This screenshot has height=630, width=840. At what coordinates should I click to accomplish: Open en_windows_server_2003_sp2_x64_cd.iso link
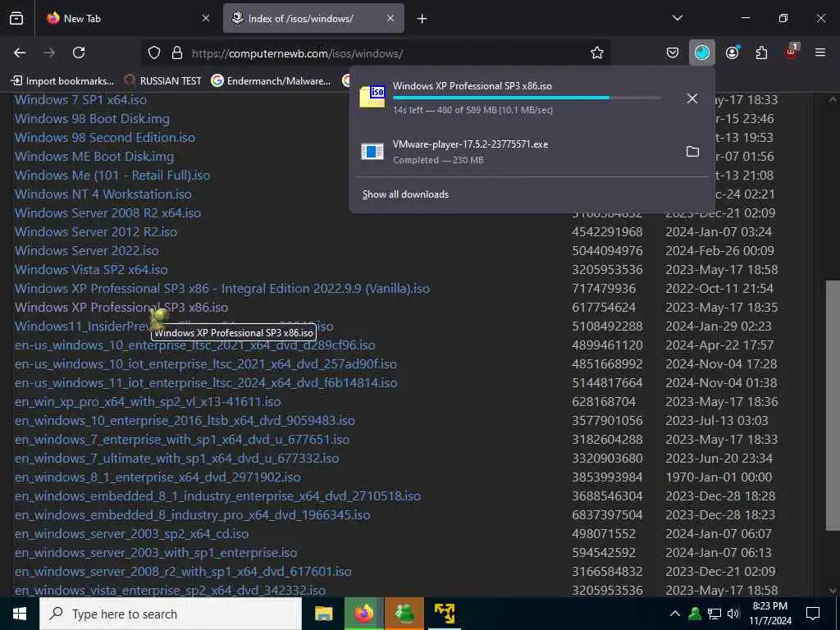[132, 533]
